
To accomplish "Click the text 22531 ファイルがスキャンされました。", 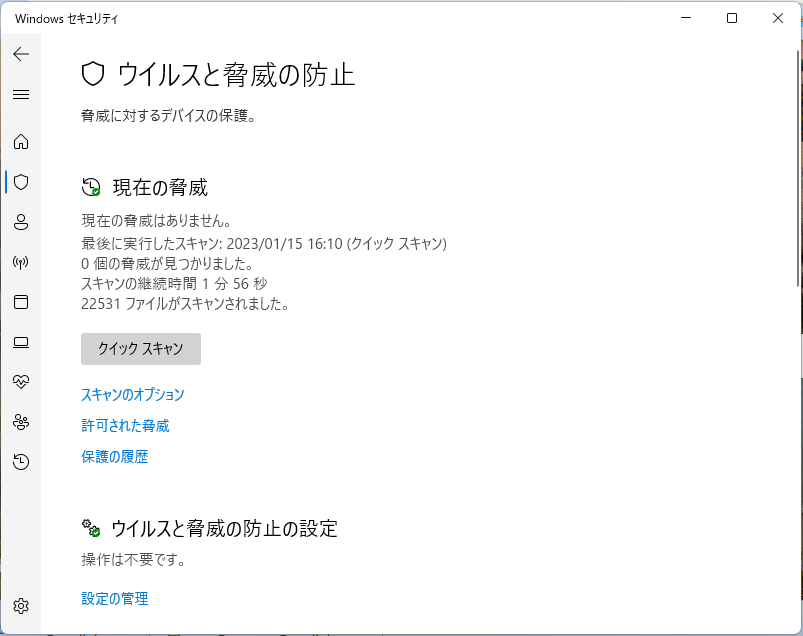I will [185, 304].
